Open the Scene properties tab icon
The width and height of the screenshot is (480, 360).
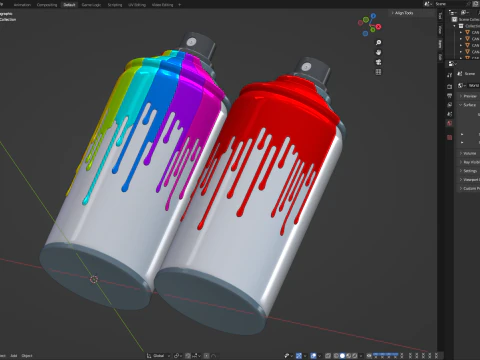[x=449, y=114]
